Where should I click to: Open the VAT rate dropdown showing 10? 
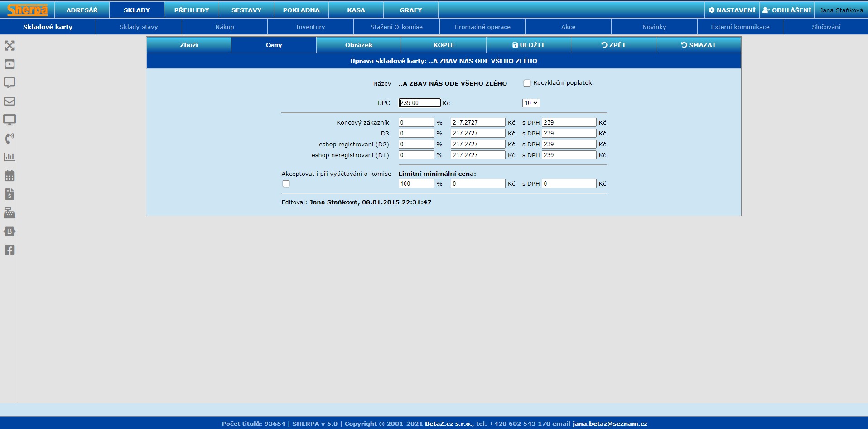tap(531, 103)
